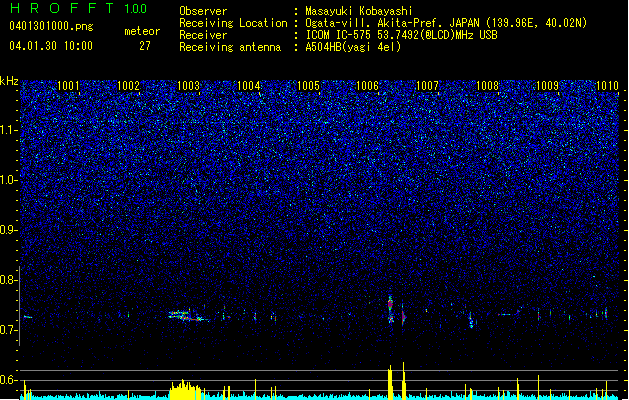Click the 0.7 kHz frequency label
629x400 pixels.
(x=8, y=330)
